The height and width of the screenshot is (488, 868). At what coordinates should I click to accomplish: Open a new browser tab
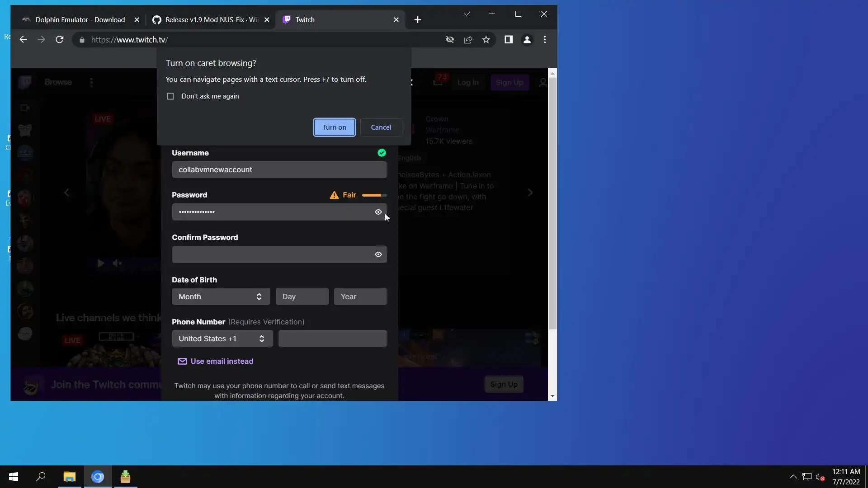(x=417, y=20)
